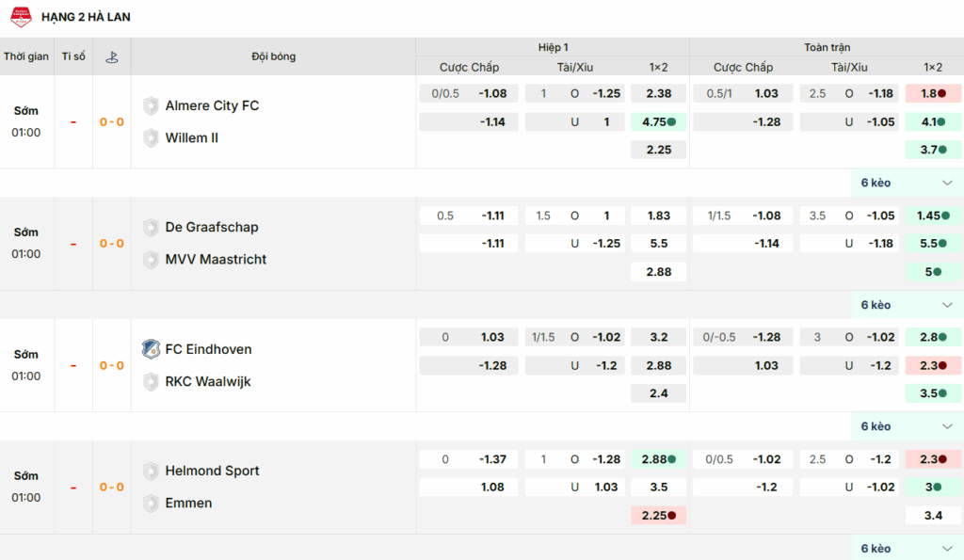This screenshot has width=964, height=560.
Task: Select the Willem II team crest
Action: [x=151, y=137]
